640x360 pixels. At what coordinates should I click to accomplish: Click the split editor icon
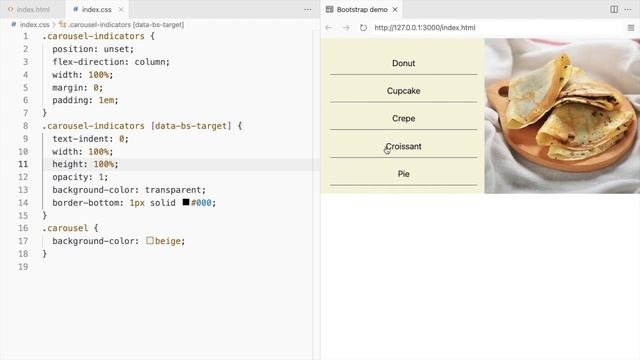[x=614, y=9]
